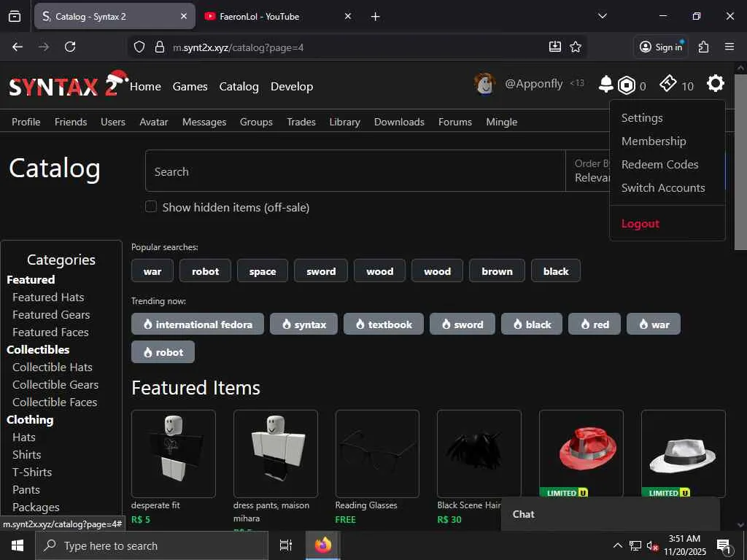Open the Firefox hamburger application menu
The width and height of the screenshot is (747, 560).
point(729,47)
